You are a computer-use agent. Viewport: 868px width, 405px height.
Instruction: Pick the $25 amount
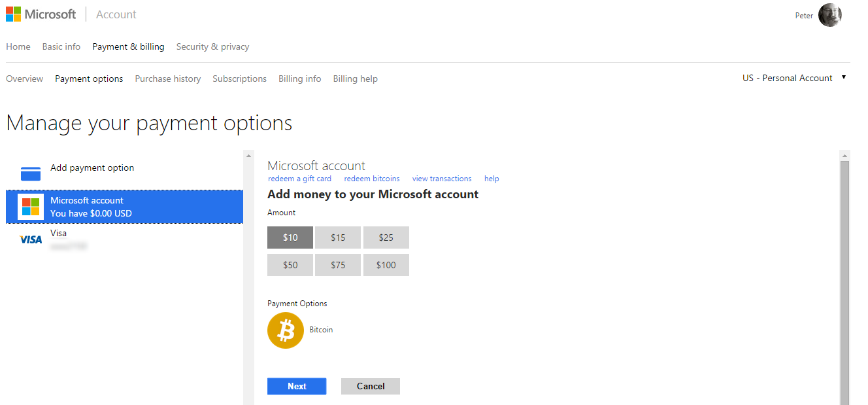pyautogui.click(x=386, y=238)
